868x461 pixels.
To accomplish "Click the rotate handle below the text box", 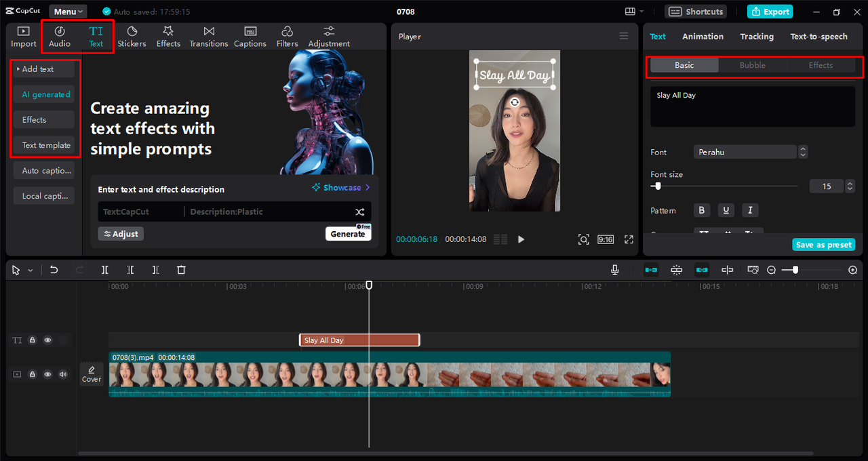I will [515, 102].
